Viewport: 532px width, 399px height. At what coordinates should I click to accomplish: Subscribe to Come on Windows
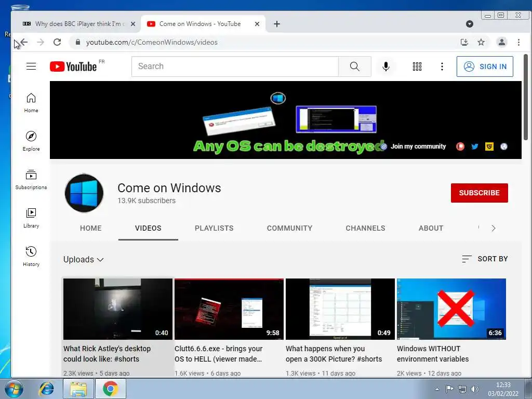(480, 193)
